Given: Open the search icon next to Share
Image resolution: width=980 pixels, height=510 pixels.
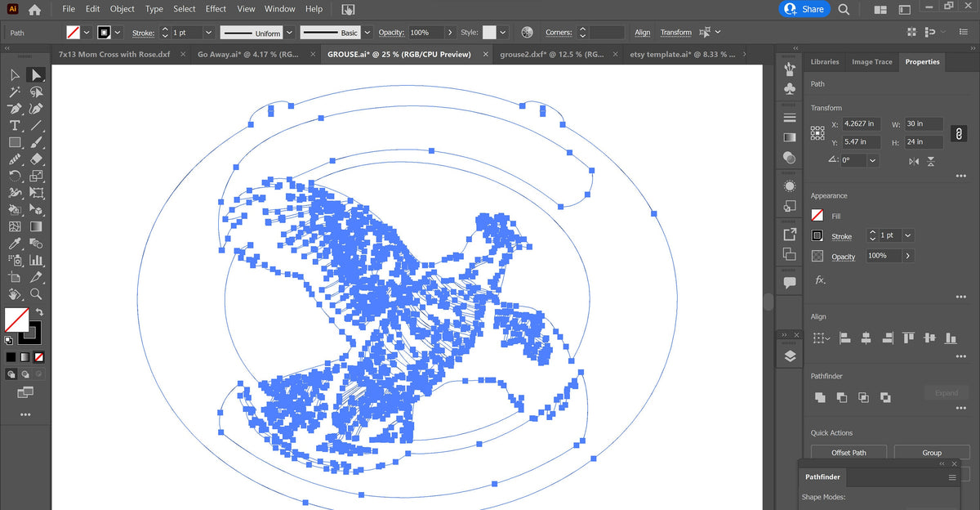Looking at the screenshot, I should click(x=844, y=9).
